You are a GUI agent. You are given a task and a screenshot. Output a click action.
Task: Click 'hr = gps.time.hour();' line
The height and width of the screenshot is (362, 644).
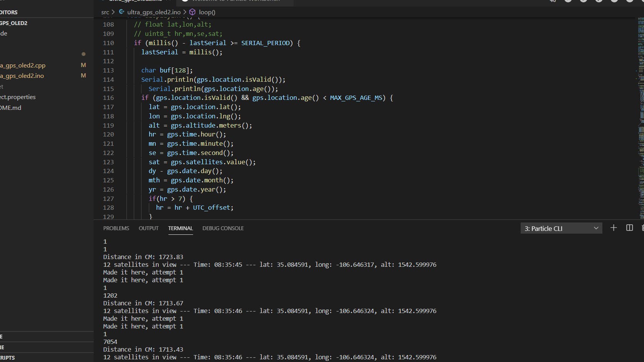[187, 134]
